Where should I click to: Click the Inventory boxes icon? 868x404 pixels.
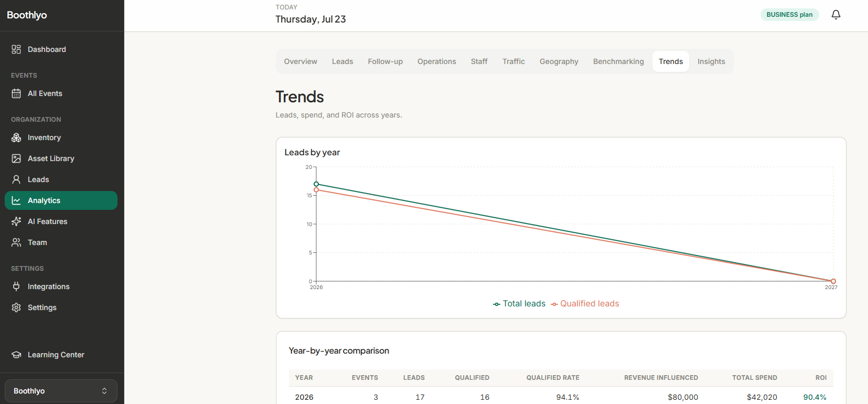[16, 137]
